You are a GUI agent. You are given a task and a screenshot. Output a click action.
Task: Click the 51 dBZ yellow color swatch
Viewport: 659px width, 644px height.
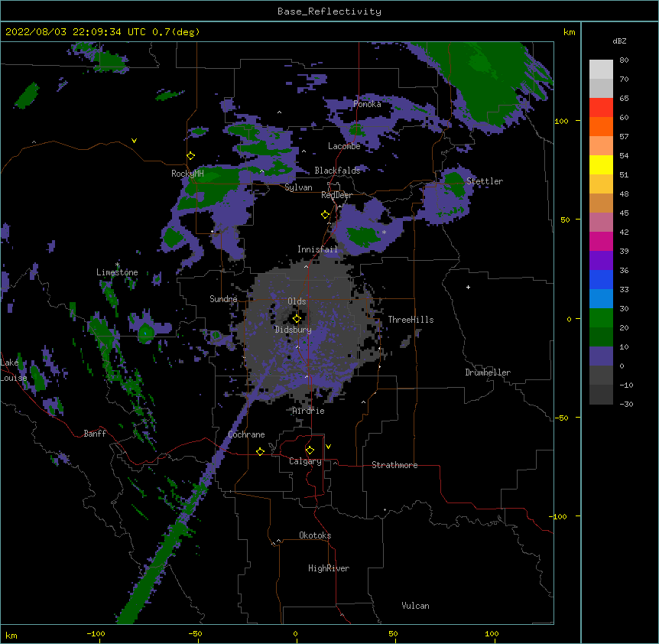tap(601, 164)
